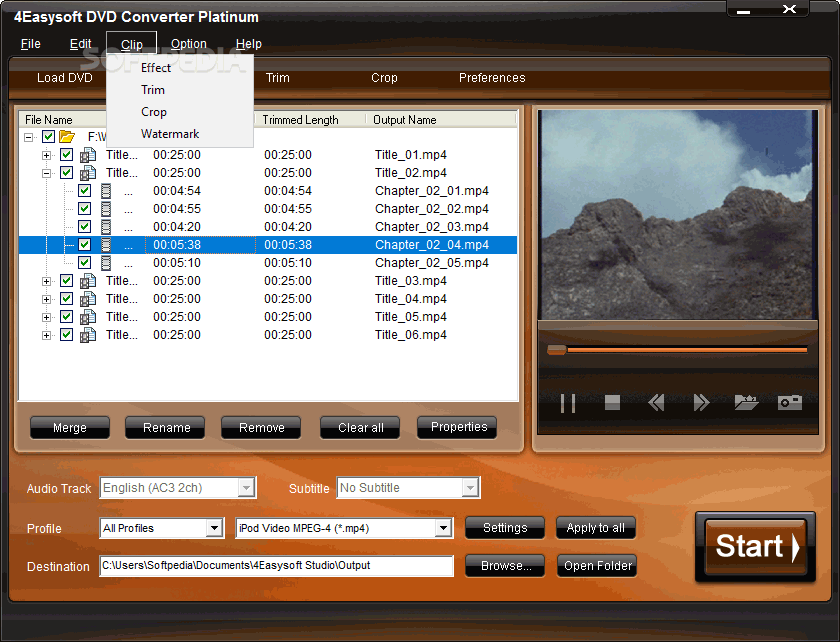840x642 pixels.
Task: Click the Title_03.mp4 title icon
Action: [88, 281]
